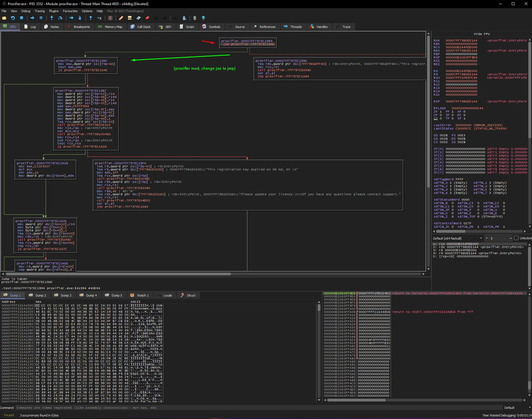
Task: Select the Dump 5 tab
Action: tap(113, 295)
